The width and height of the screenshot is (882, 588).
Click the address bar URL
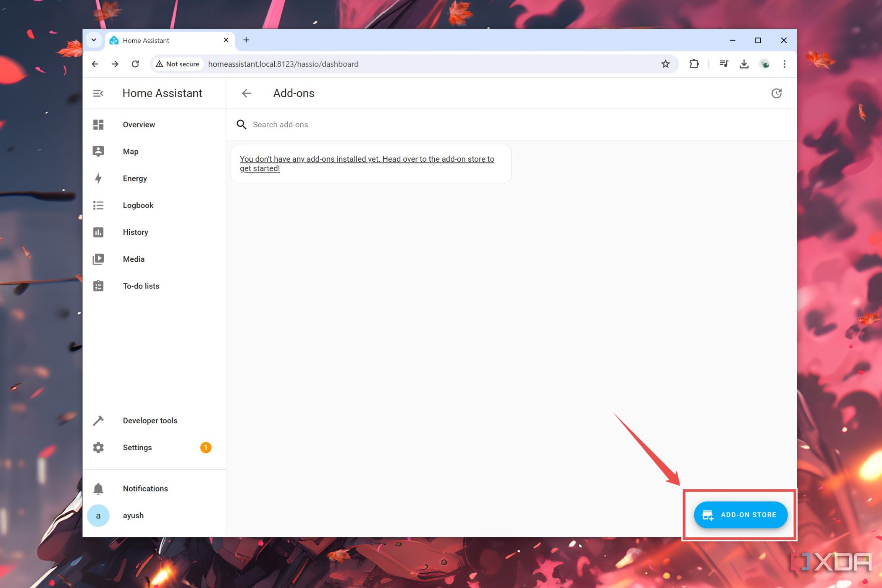click(x=283, y=64)
